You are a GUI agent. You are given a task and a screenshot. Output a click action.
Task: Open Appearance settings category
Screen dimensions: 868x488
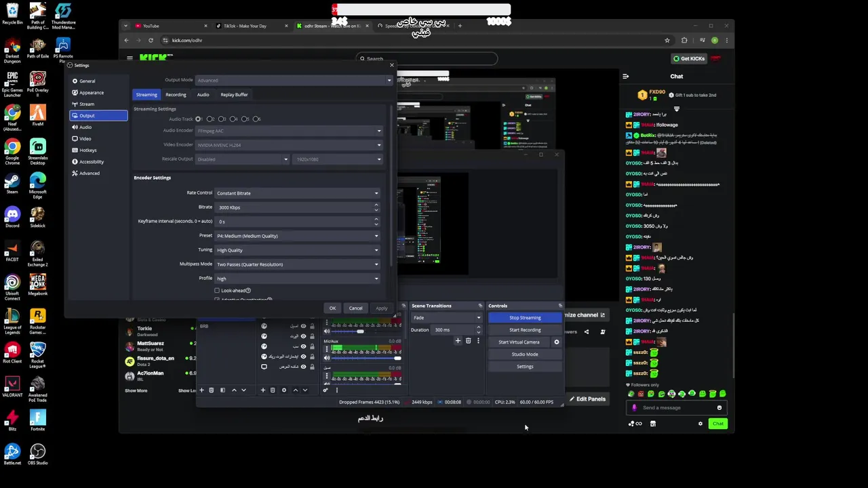(x=98, y=92)
